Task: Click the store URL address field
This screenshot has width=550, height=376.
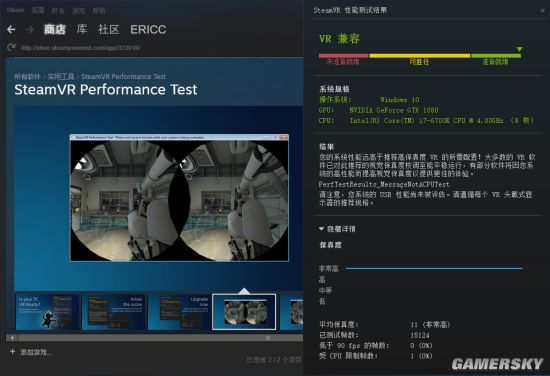Action: [81, 48]
